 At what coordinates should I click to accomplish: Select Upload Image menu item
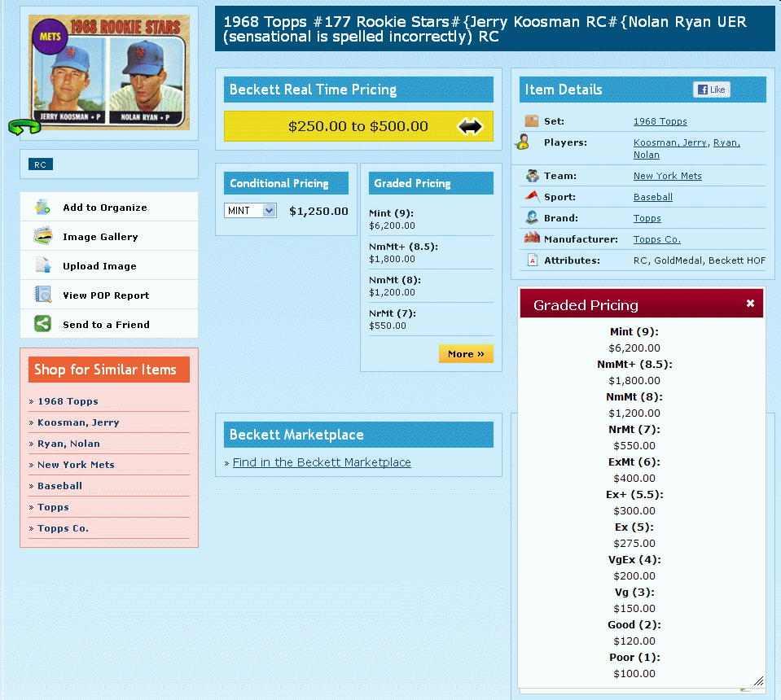tap(109, 266)
